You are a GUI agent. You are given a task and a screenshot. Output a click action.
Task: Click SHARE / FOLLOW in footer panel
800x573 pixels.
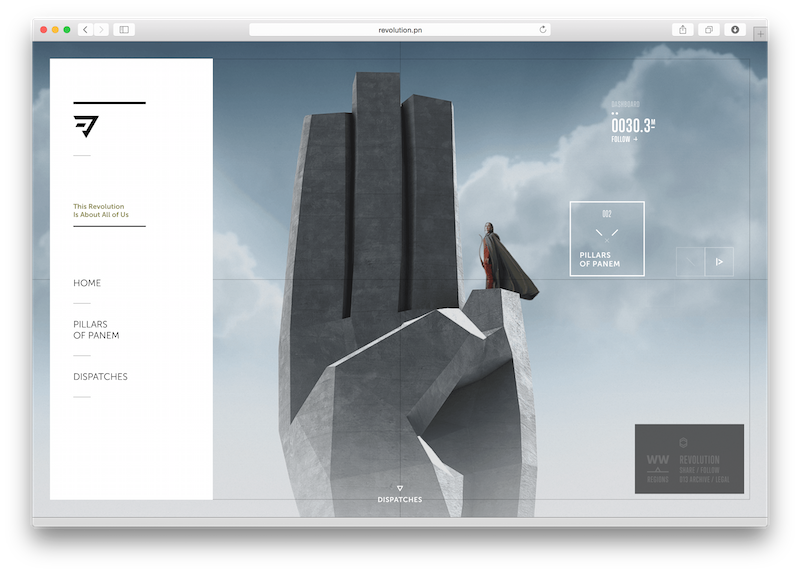coord(699,470)
